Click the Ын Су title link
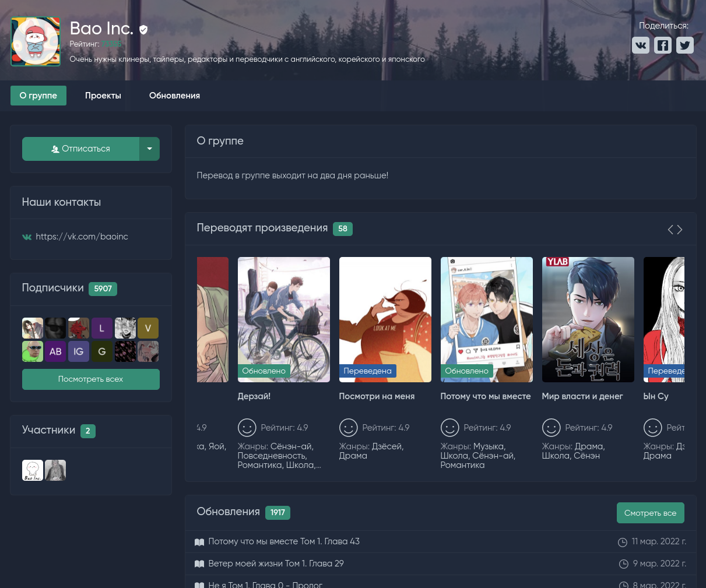The height and width of the screenshot is (588, 706). point(656,396)
